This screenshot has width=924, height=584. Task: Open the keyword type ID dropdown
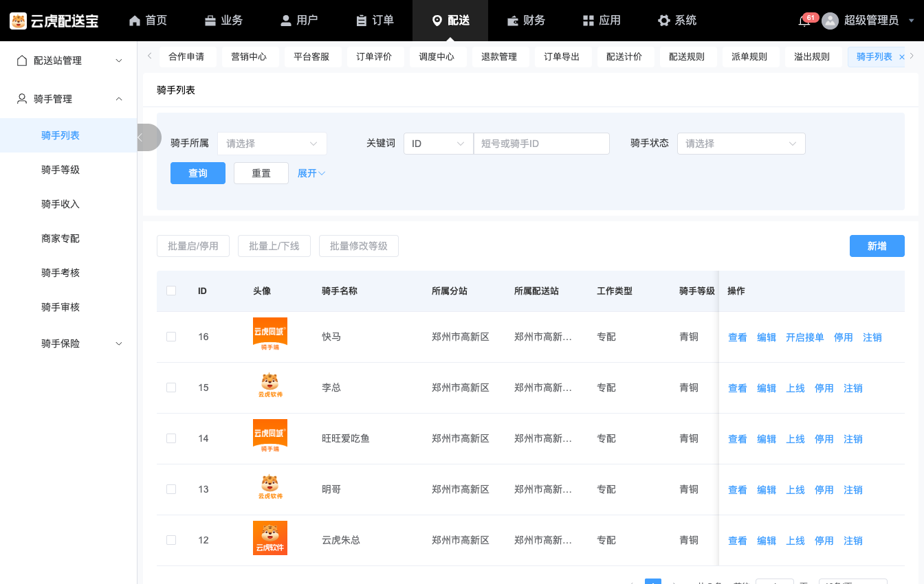(x=439, y=144)
